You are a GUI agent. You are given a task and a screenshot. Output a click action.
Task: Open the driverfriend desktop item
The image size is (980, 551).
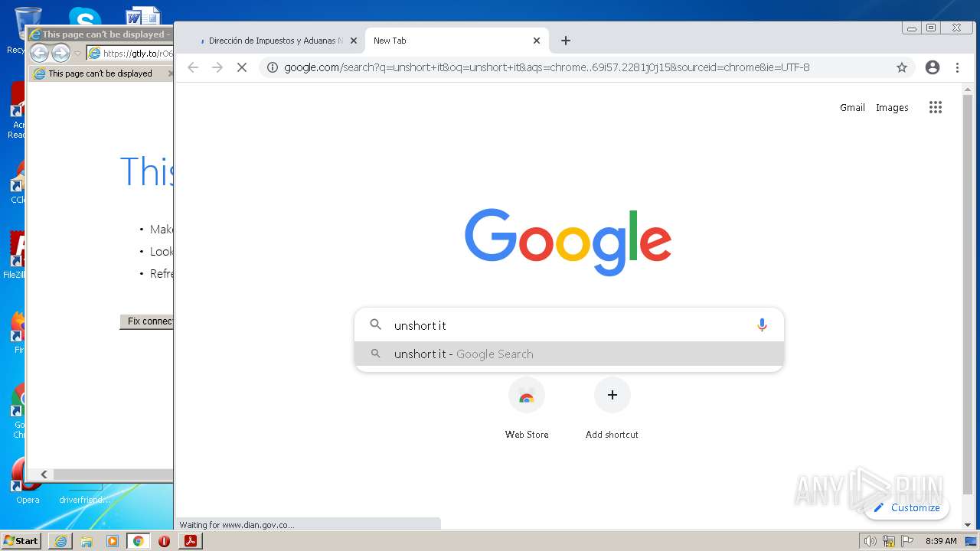tap(85, 499)
